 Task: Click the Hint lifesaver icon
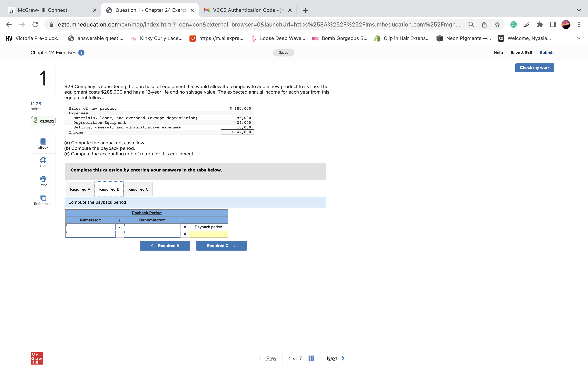point(43,160)
